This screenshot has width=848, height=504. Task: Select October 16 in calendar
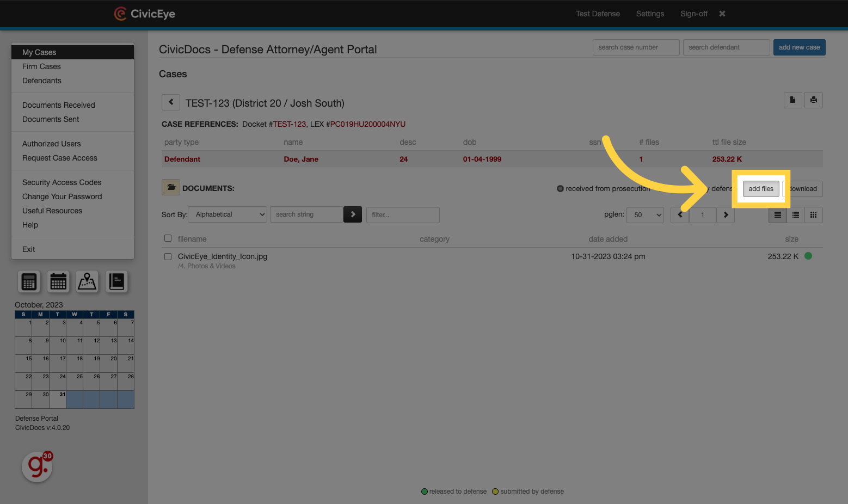[x=41, y=364]
